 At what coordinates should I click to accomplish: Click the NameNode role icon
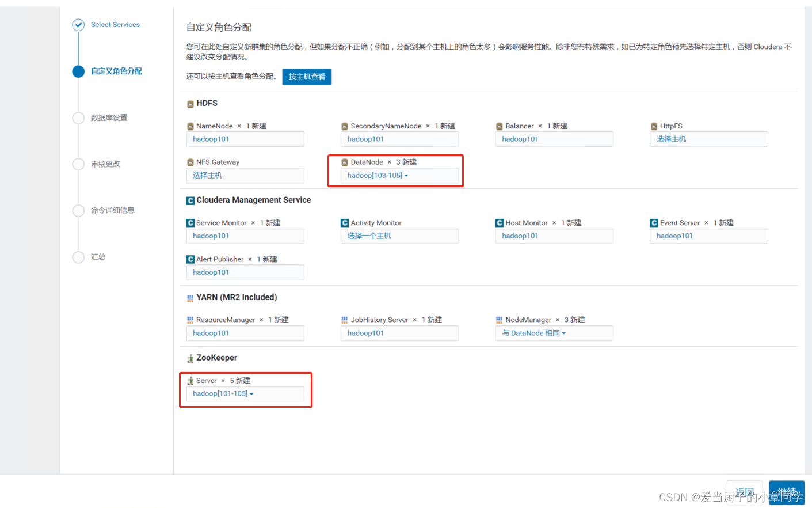coord(190,127)
